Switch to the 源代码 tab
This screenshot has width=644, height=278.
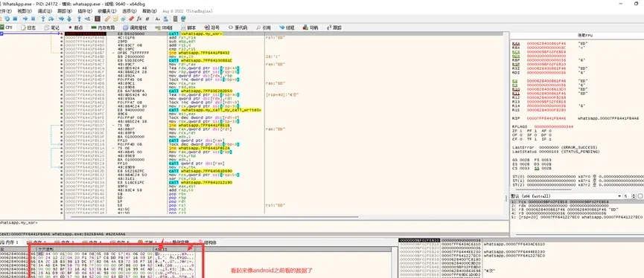237,28
